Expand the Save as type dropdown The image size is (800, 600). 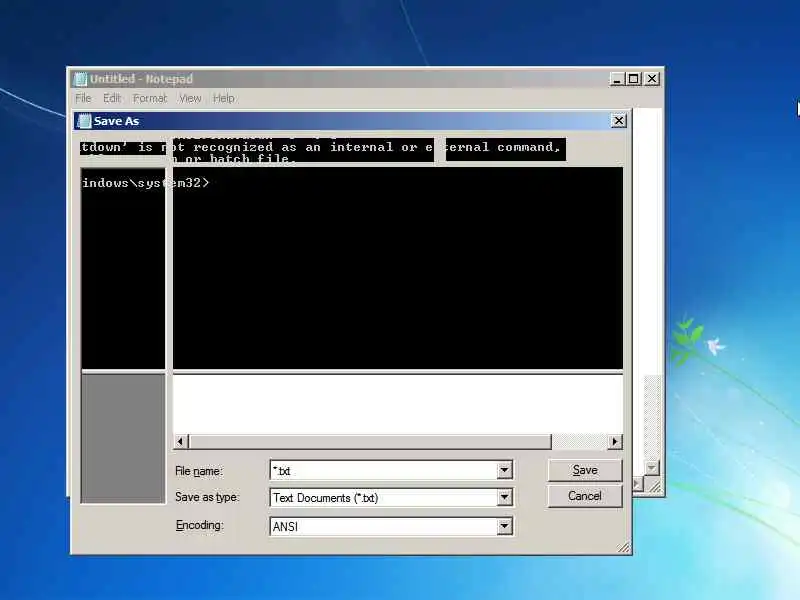point(504,497)
